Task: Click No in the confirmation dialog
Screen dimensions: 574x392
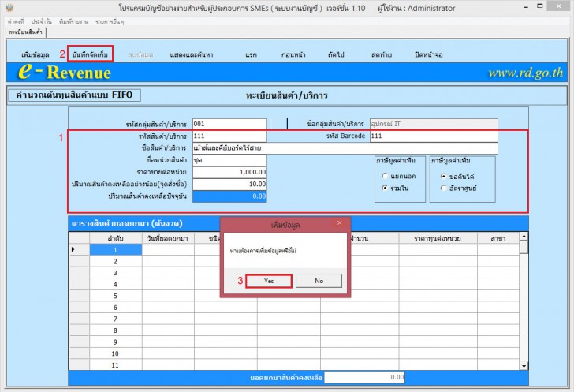Action: coord(319,281)
